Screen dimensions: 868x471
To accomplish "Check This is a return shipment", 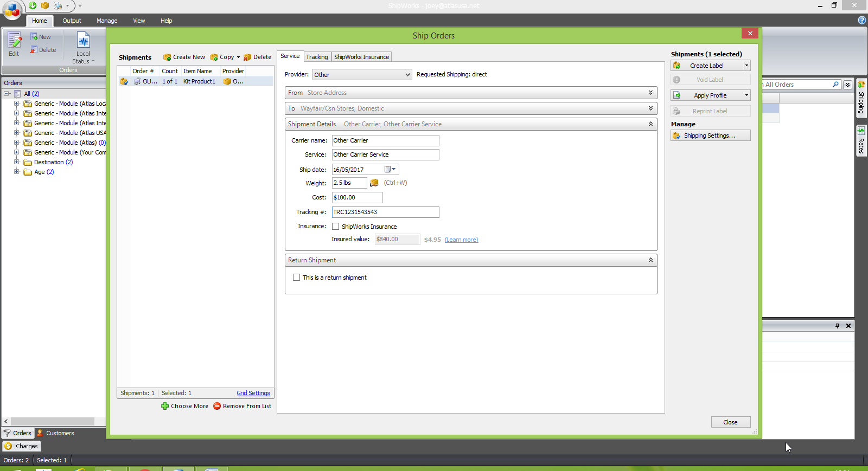I will (x=296, y=278).
